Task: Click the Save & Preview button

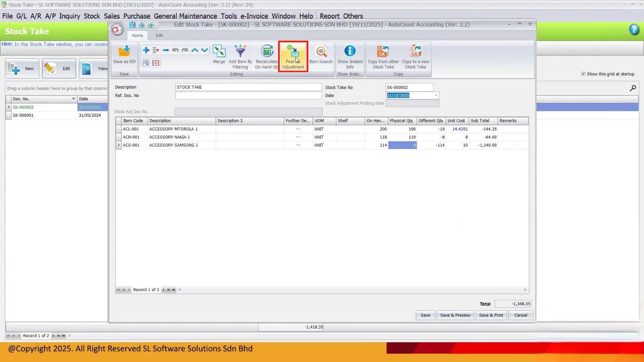Action: point(455,315)
